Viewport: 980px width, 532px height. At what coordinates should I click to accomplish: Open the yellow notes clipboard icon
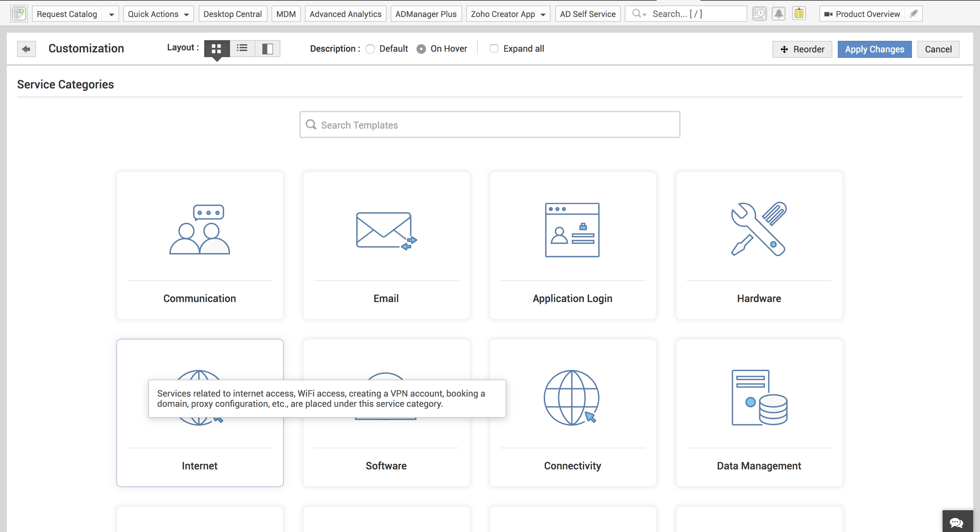point(799,14)
